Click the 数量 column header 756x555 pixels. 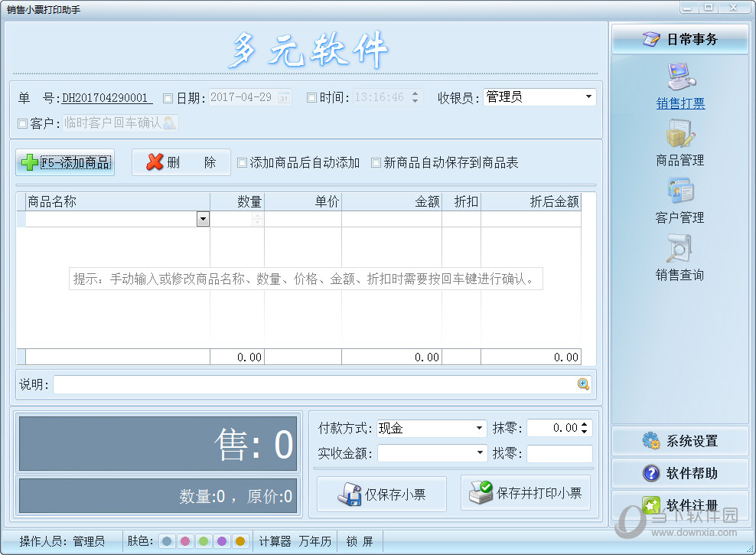237,201
